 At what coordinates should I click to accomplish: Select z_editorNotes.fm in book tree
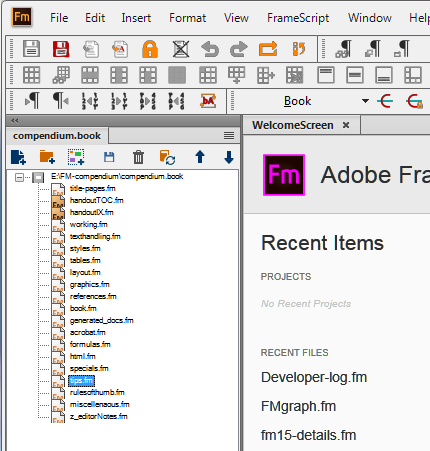(99, 416)
